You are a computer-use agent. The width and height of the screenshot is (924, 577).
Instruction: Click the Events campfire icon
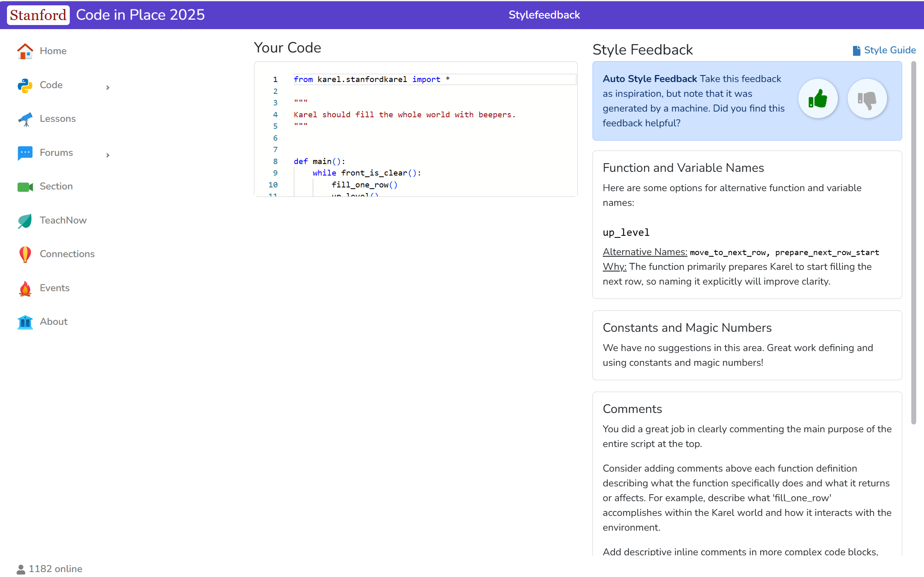coord(25,288)
